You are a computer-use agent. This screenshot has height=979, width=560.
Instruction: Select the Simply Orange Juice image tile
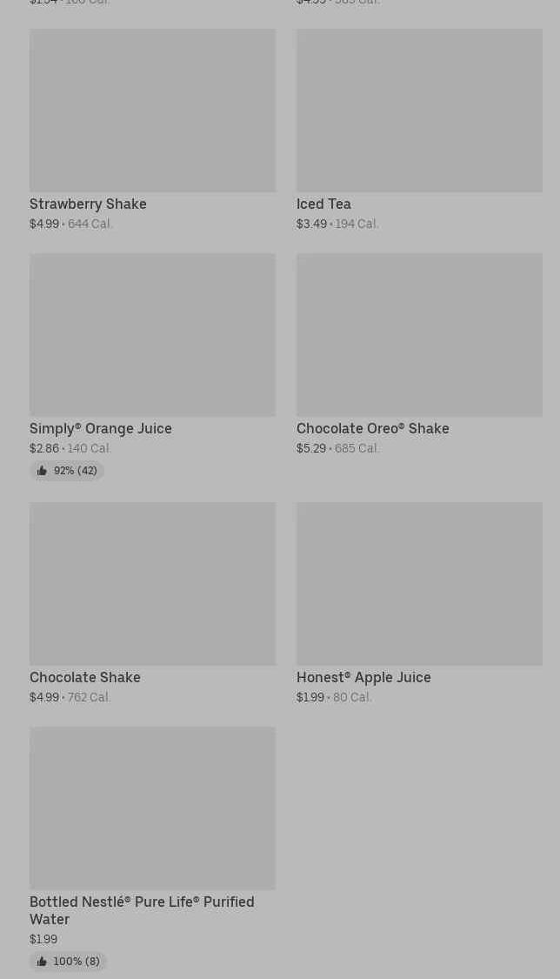(x=152, y=335)
